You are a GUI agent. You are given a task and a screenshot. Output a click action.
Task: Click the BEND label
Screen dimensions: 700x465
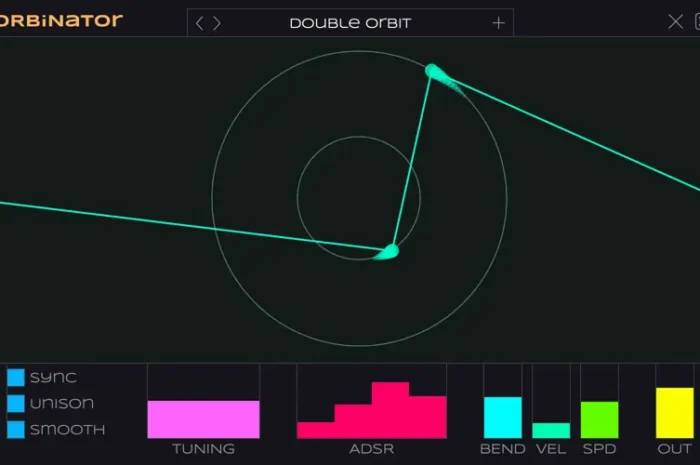pos(503,449)
